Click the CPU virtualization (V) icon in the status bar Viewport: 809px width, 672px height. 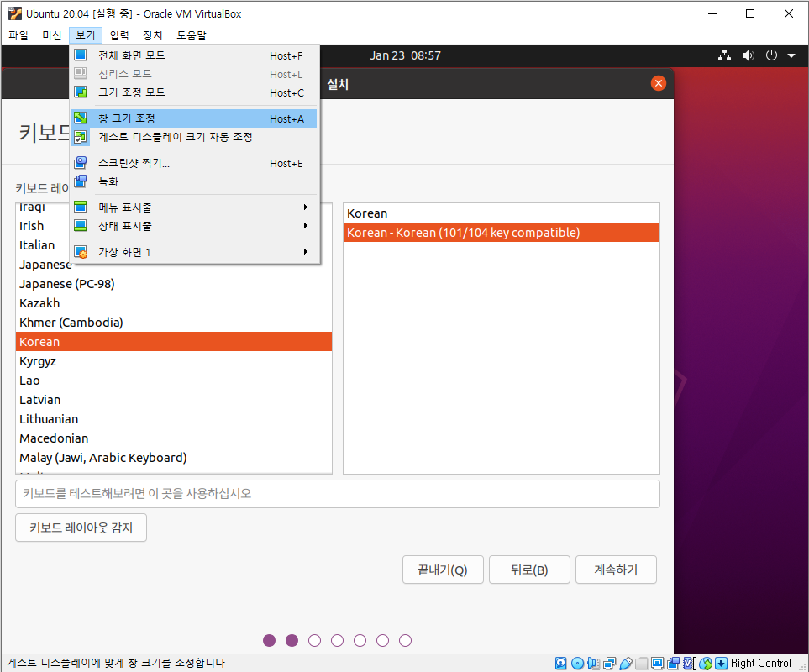(690, 664)
